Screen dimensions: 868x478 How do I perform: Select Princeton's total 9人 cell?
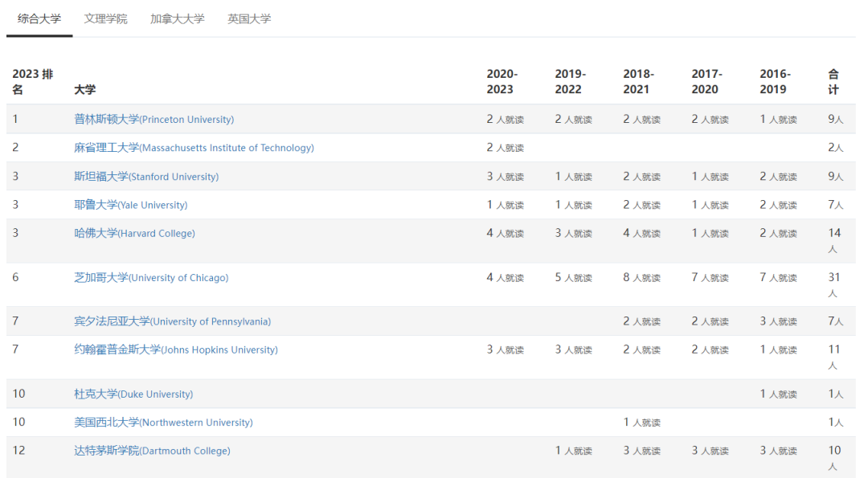[x=836, y=119]
